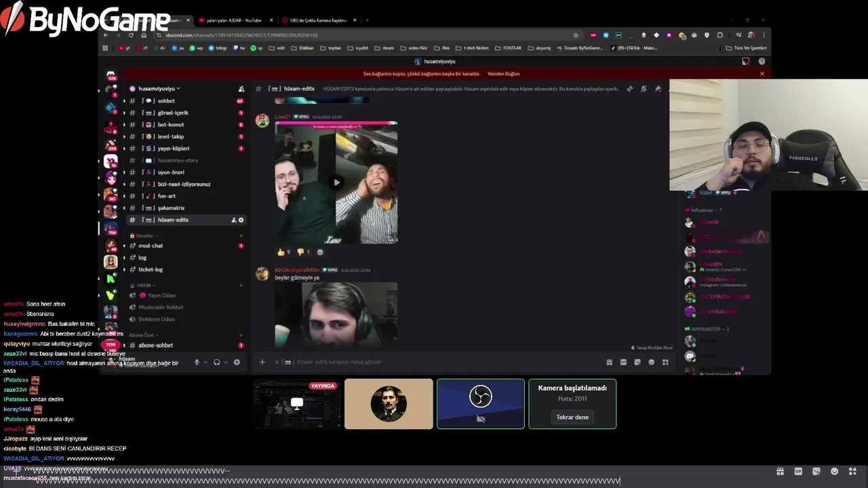Open the GIF picker icon
868x488 pixels.
pyautogui.click(x=623, y=362)
